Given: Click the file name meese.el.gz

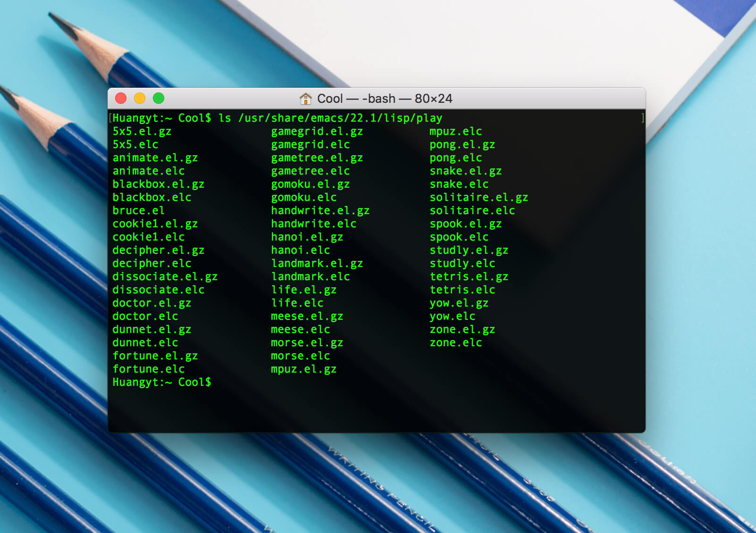Looking at the screenshot, I should tap(307, 316).
